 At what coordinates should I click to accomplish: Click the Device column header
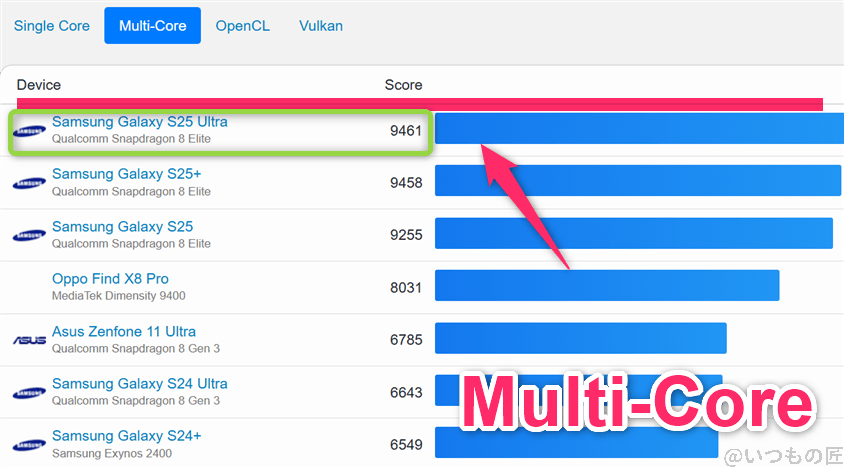click(x=39, y=85)
